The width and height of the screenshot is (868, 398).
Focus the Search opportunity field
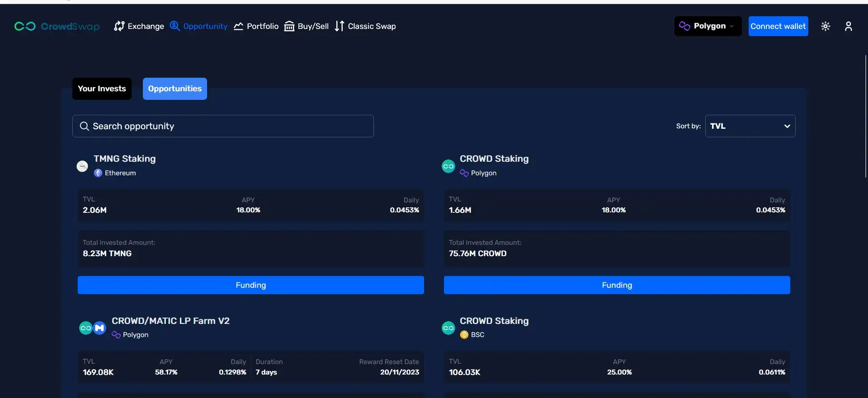[231, 126]
